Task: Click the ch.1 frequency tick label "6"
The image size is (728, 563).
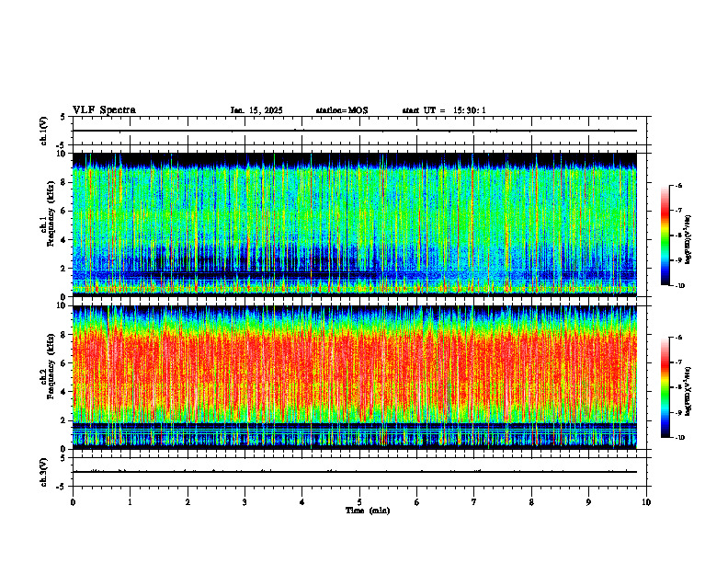Action: click(64, 211)
